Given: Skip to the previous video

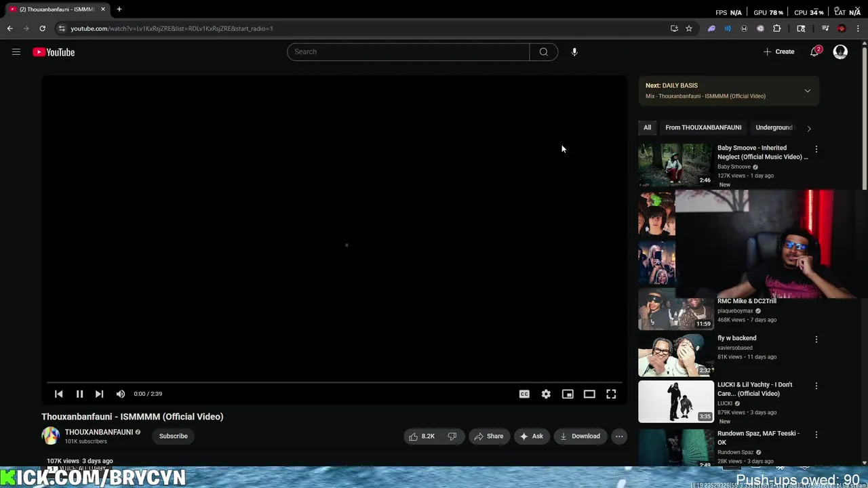Looking at the screenshot, I should tap(58, 394).
